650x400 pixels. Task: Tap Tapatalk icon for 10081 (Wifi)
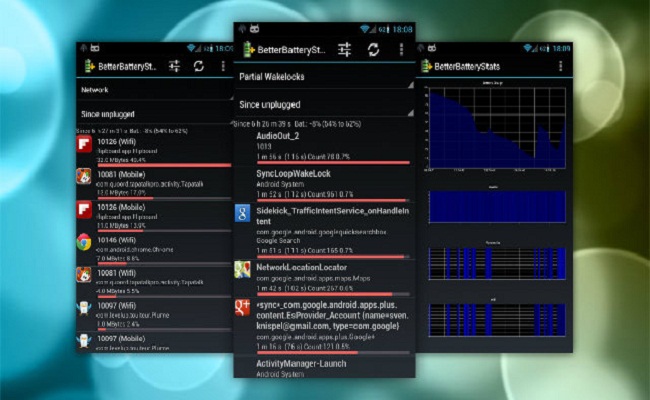[x=84, y=275]
